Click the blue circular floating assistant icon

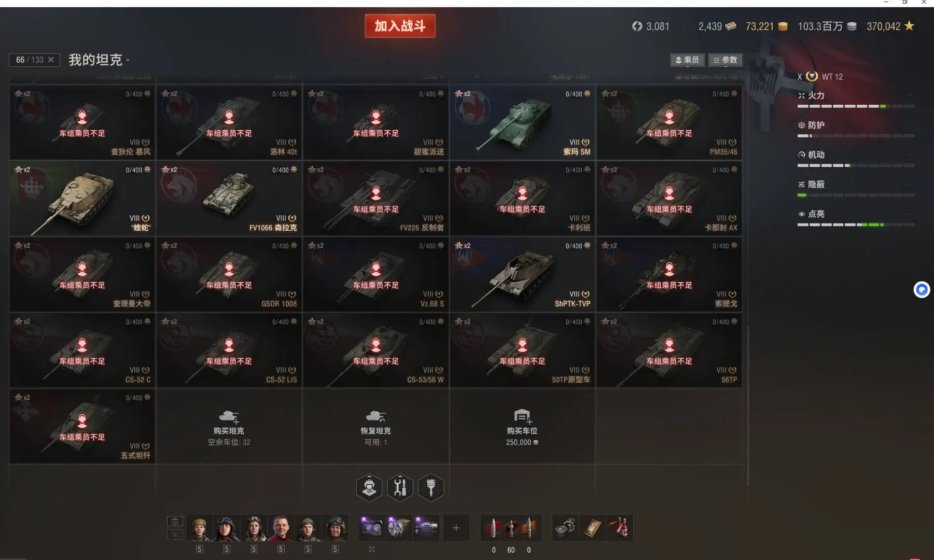(x=922, y=289)
